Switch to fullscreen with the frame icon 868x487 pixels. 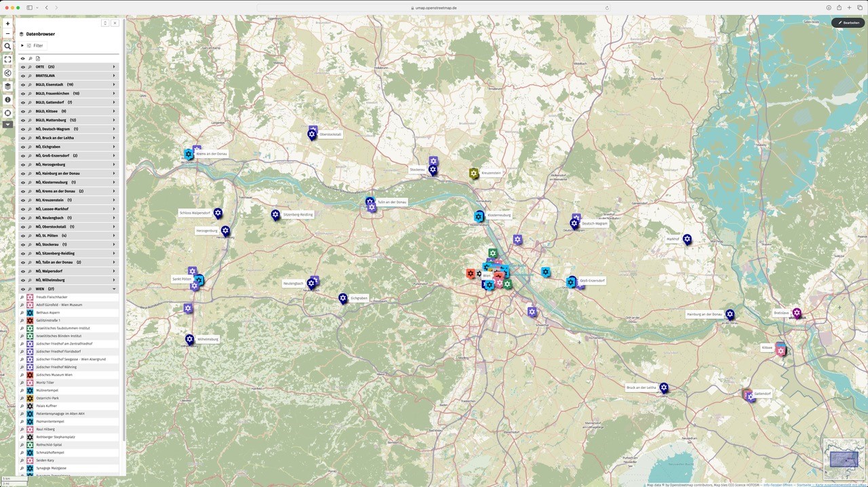click(x=7, y=59)
